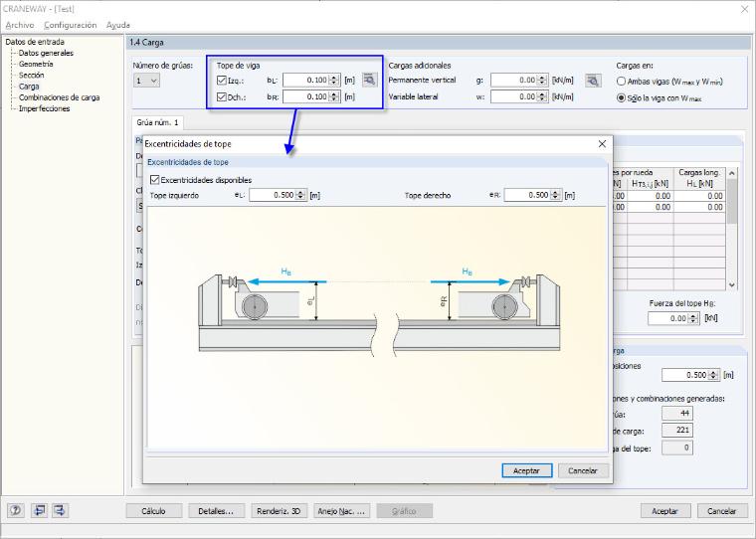The height and width of the screenshot is (539, 756).
Task: Select Combinaciones de carga in the tree
Action: click(59, 97)
